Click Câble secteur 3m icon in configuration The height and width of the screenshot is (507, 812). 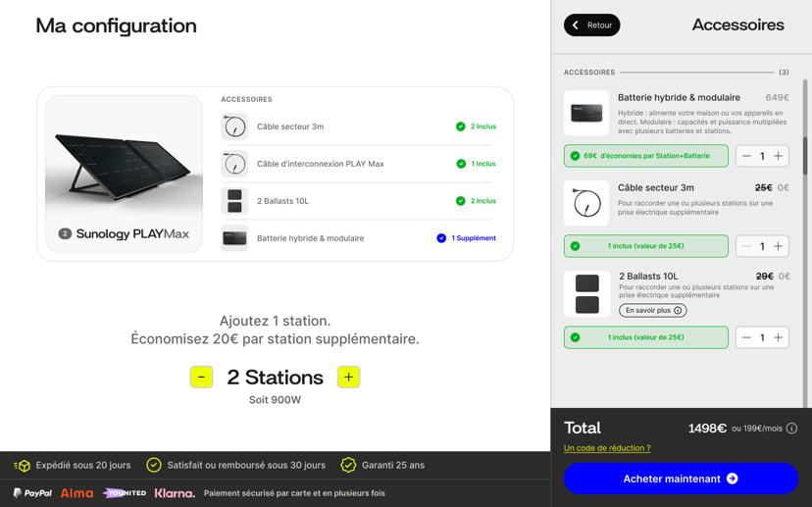(234, 127)
